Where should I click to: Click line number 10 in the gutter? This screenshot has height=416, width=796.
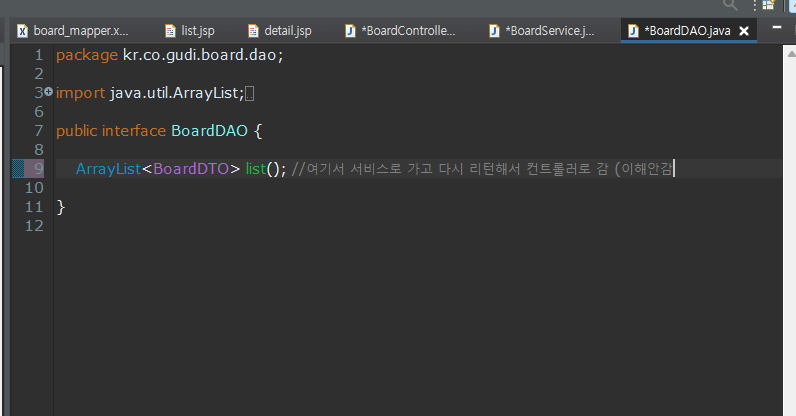click(x=34, y=188)
